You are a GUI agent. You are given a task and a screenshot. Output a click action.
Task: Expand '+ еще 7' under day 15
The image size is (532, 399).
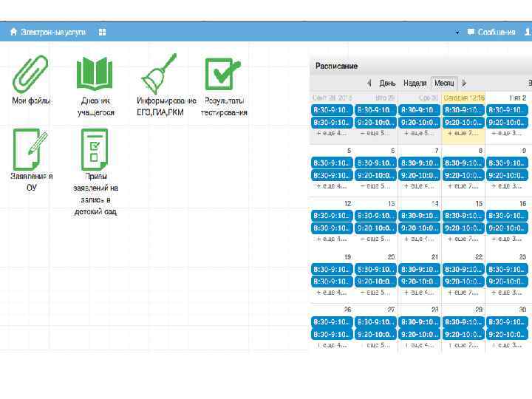463,239
